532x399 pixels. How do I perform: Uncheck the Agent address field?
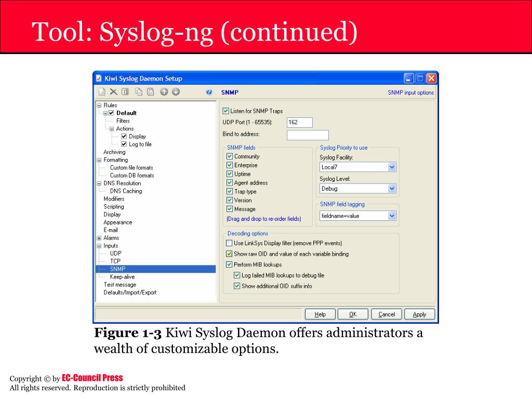[230, 182]
